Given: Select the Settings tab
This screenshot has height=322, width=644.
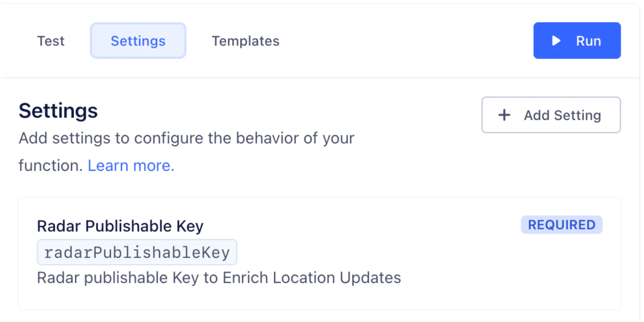Looking at the screenshot, I should 138,40.
